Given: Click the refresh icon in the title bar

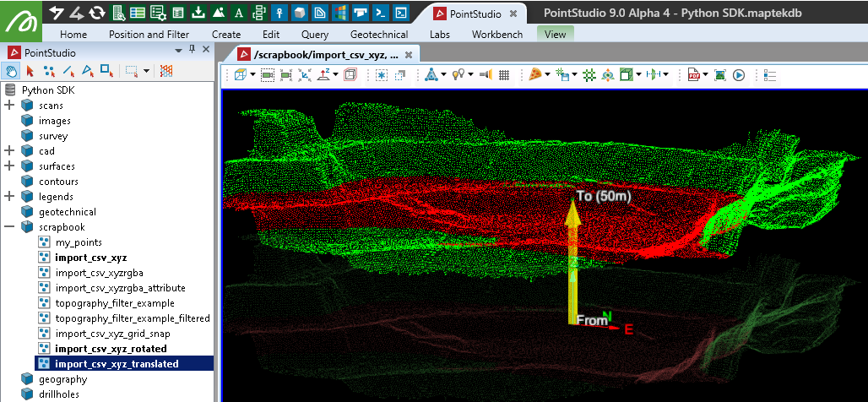Looking at the screenshot, I should tap(97, 13).
